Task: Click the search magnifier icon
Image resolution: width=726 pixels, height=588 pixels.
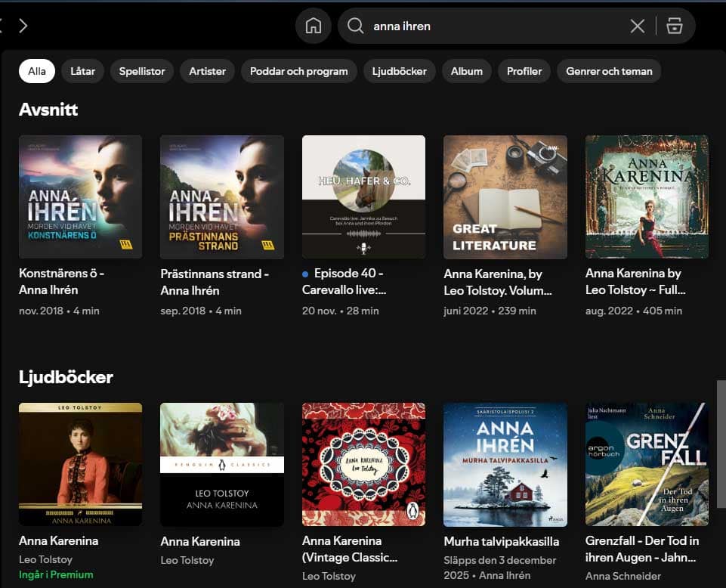Action: pos(355,26)
